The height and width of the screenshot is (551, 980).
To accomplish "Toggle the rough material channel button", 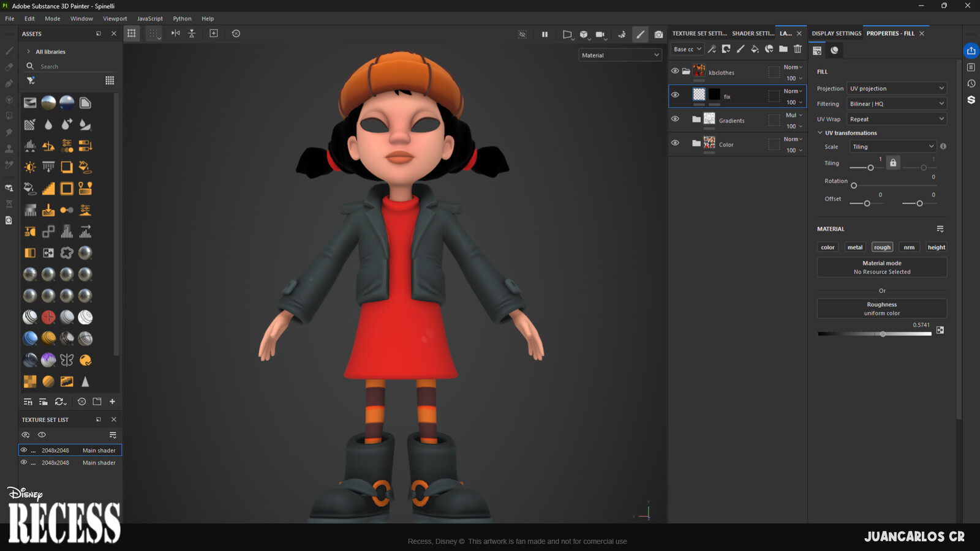I will [x=882, y=247].
